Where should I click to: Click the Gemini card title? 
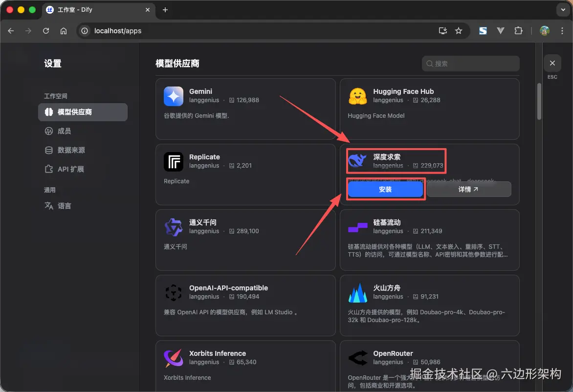pyautogui.click(x=200, y=91)
